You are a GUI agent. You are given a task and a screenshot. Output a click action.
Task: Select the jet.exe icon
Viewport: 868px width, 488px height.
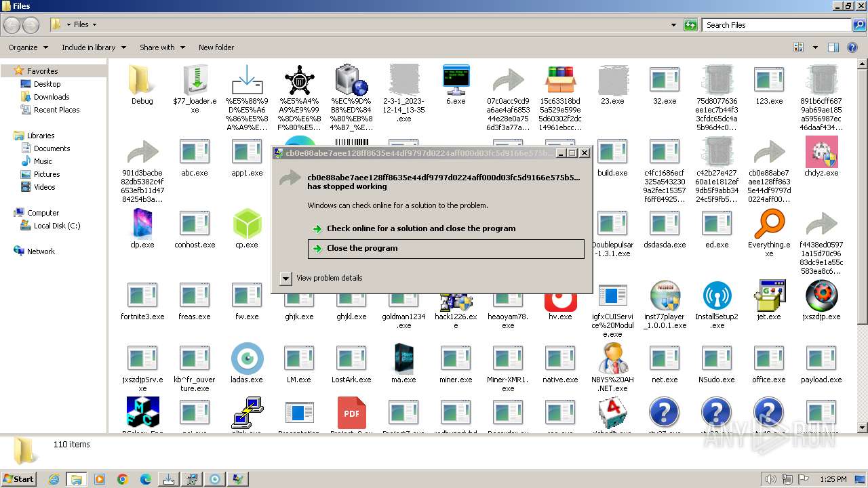click(769, 296)
